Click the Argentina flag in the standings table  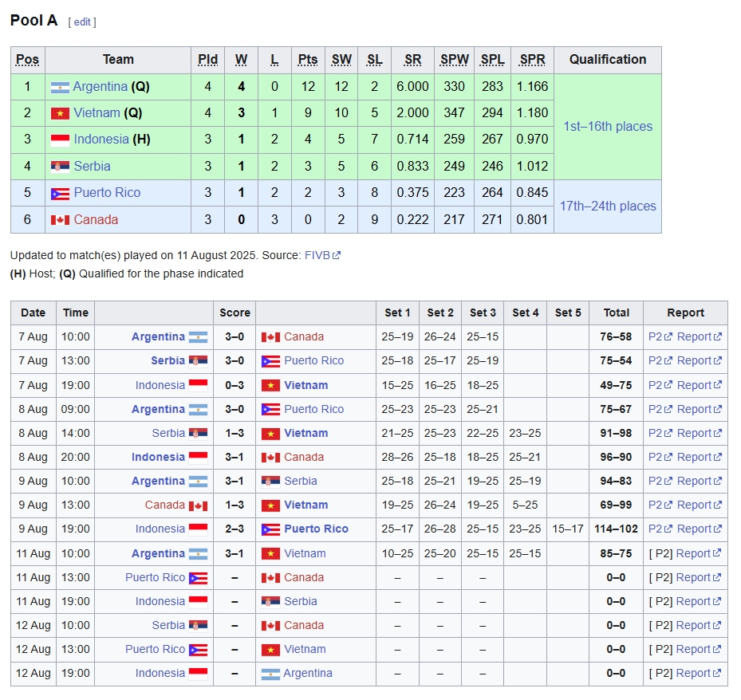coord(60,87)
